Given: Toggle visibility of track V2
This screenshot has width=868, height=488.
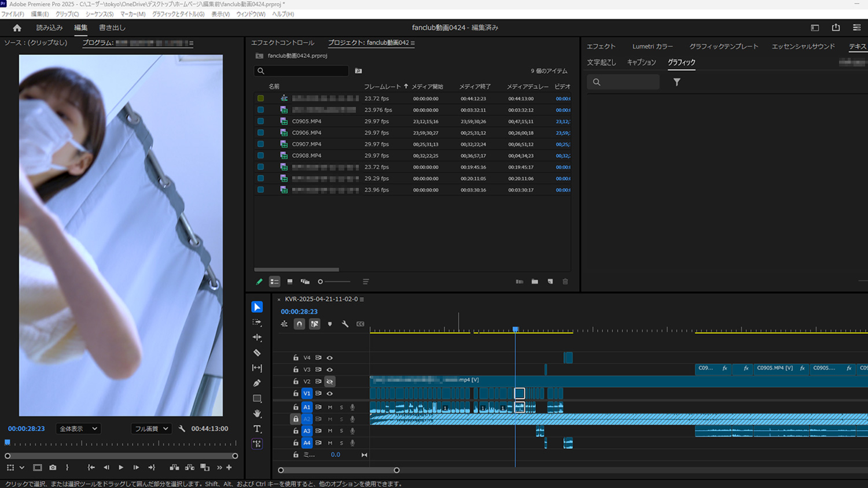Looking at the screenshot, I should (x=330, y=382).
